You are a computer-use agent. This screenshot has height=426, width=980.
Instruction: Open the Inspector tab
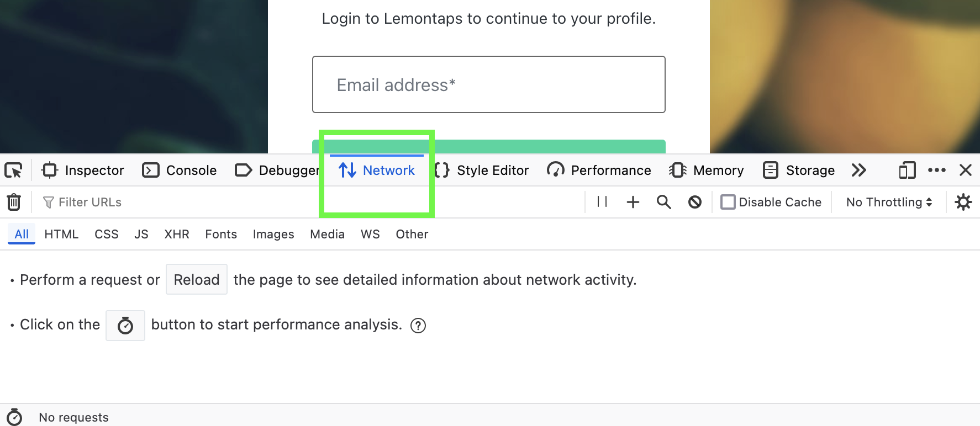coord(83,171)
